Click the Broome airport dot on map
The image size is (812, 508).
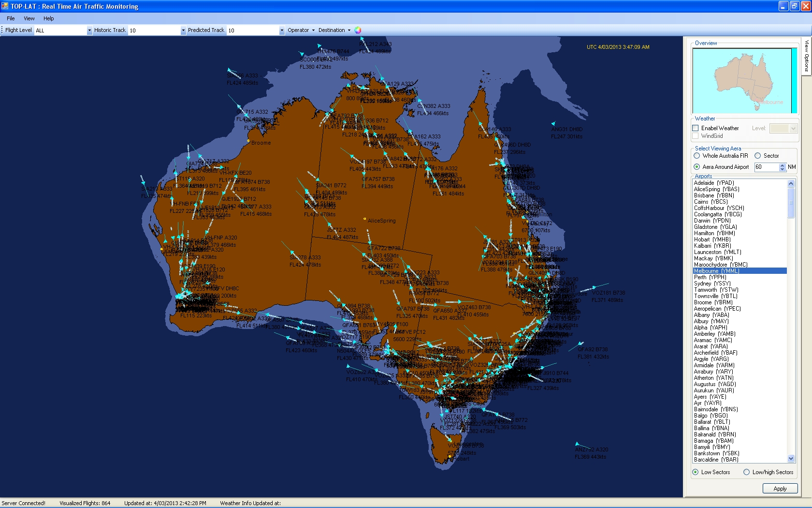click(248, 141)
